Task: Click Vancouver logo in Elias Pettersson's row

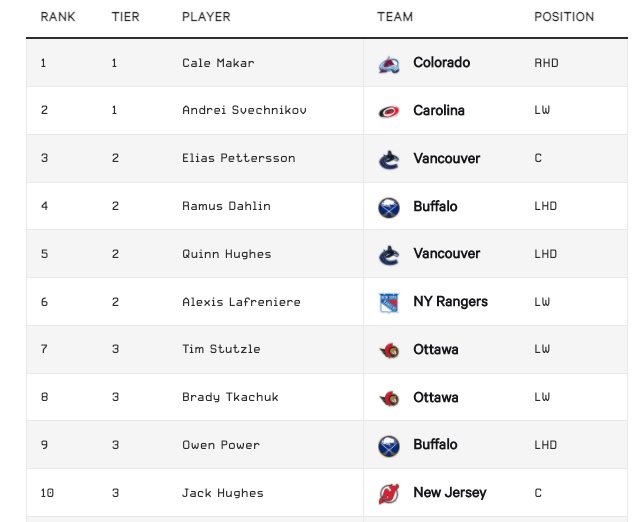Action: click(x=389, y=159)
